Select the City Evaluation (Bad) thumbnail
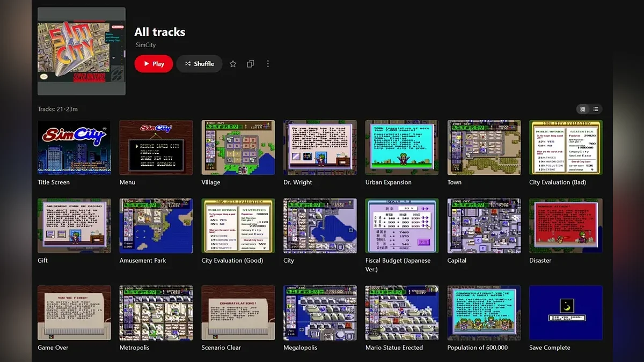The height and width of the screenshot is (362, 644). tap(566, 147)
